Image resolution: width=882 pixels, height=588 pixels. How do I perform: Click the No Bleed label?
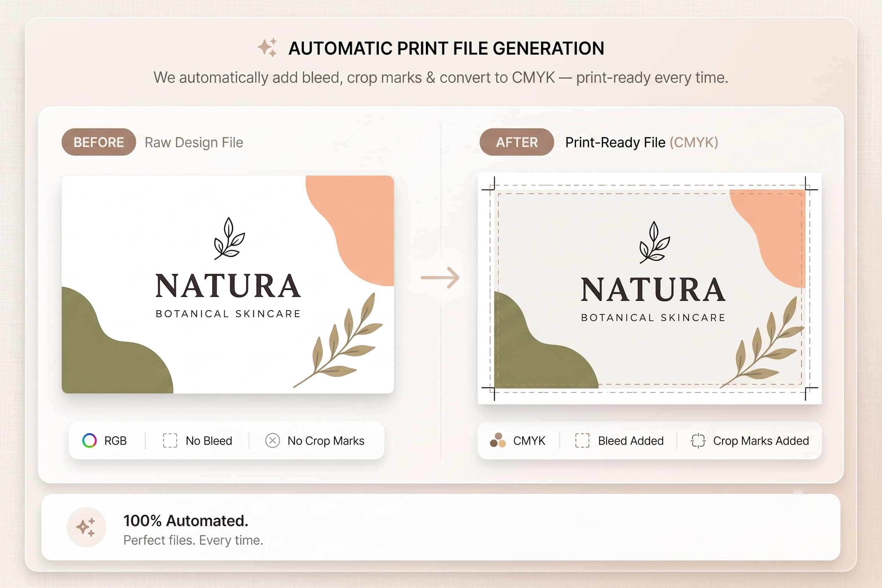click(209, 440)
